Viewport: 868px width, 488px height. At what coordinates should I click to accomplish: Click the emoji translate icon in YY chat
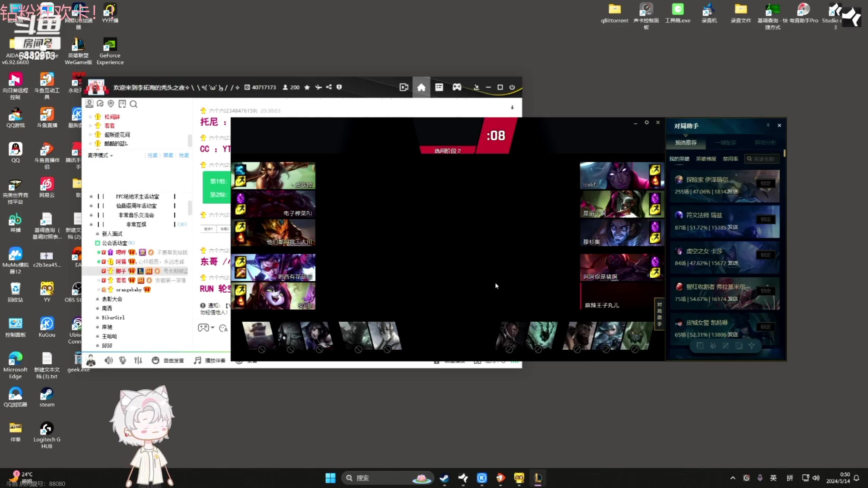(x=223, y=328)
